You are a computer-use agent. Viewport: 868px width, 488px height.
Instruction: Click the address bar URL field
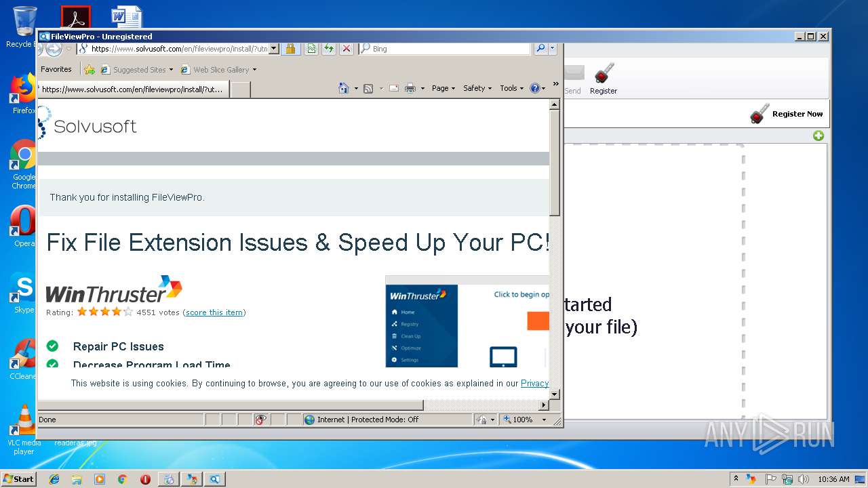pos(179,49)
